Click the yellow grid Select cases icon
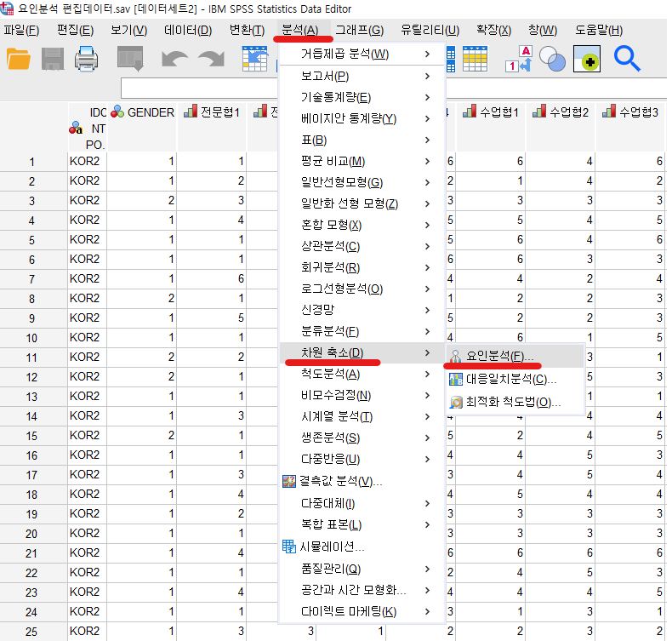This screenshot has width=672, height=641. [x=475, y=59]
